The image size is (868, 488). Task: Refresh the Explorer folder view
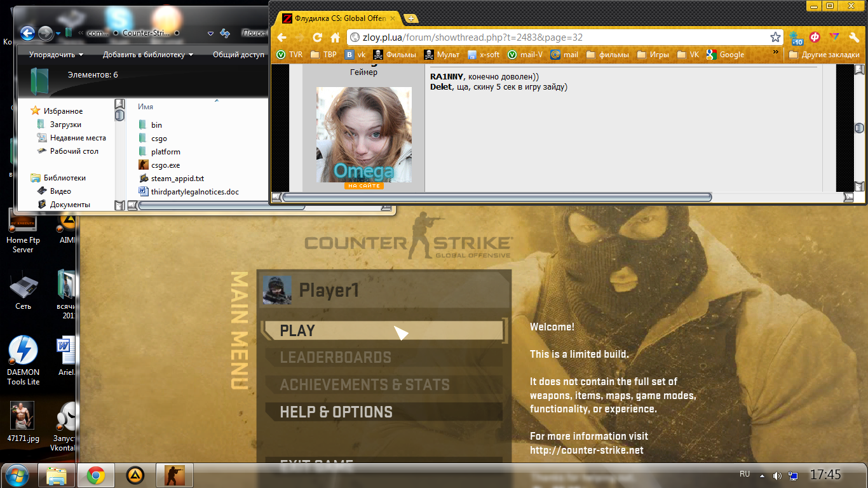pyautogui.click(x=224, y=33)
